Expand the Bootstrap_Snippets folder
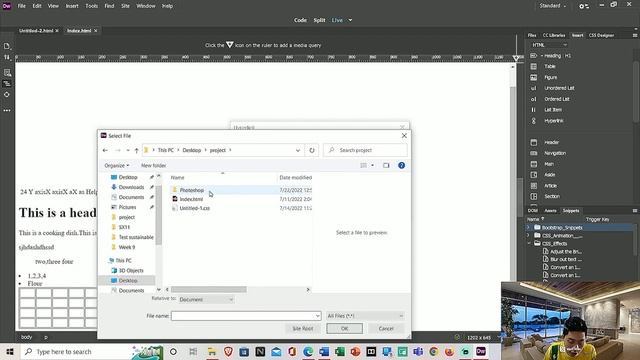The height and width of the screenshot is (360, 640). (x=528, y=227)
